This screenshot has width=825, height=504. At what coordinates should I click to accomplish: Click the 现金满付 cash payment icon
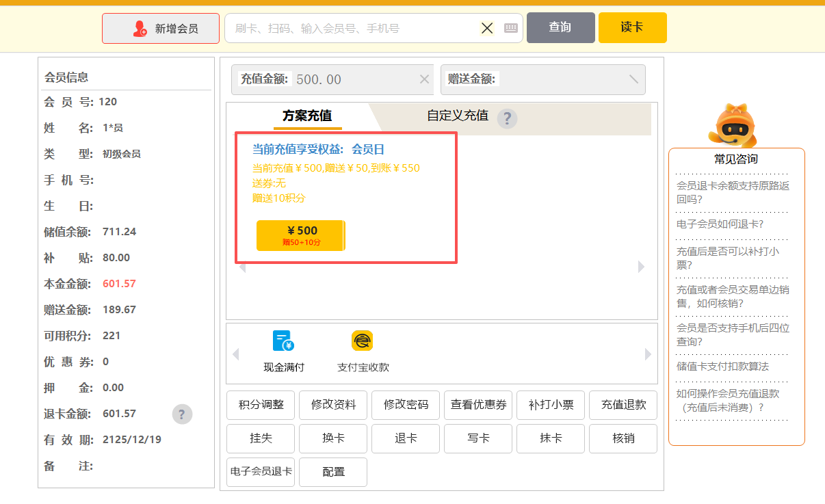coord(283,341)
